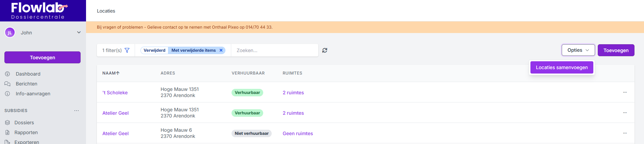Screen dimensions: 644x144
Task: Open row actions for Atelier Geel at Hoge Mauw 6
Action: click(x=625, y=133)
